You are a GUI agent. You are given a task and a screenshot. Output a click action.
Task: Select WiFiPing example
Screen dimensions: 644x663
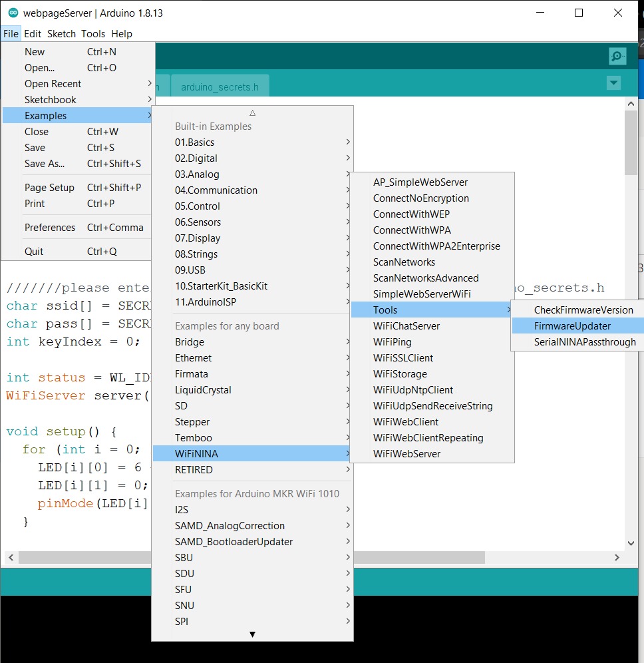click(432, 342)
